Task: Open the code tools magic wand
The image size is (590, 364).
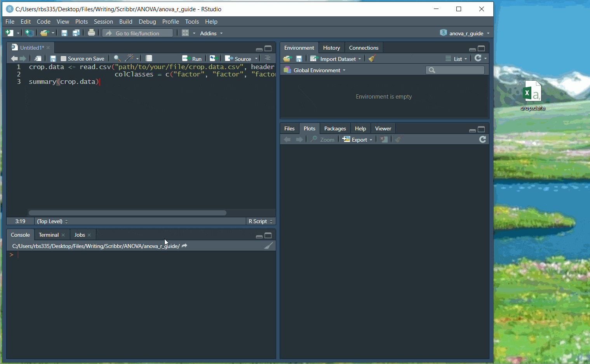Action: click(129, 59)
